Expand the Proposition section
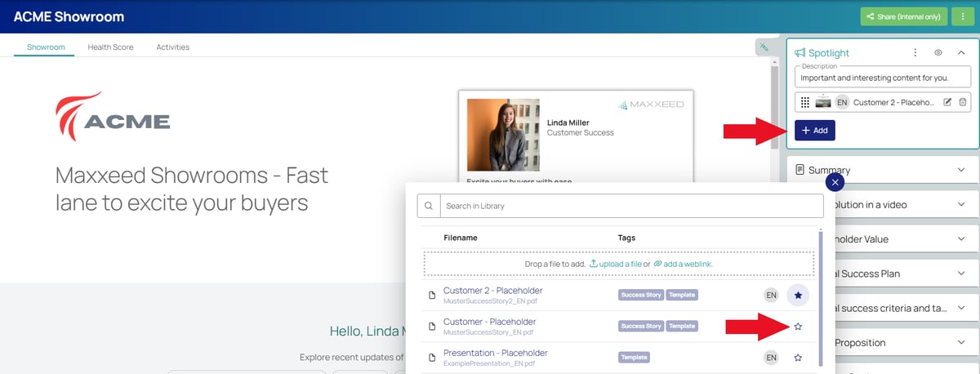Viewport: 980px width, 374px height. (961, 342)
